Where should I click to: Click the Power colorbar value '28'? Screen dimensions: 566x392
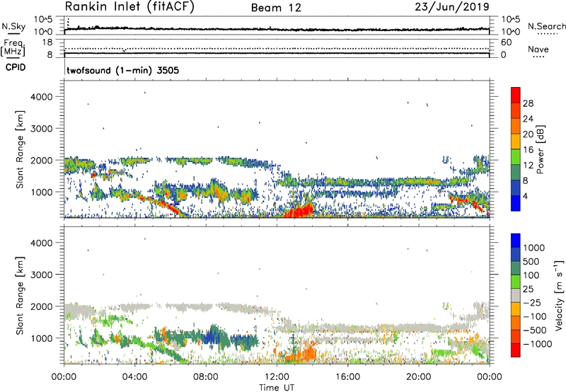(528, 103)
